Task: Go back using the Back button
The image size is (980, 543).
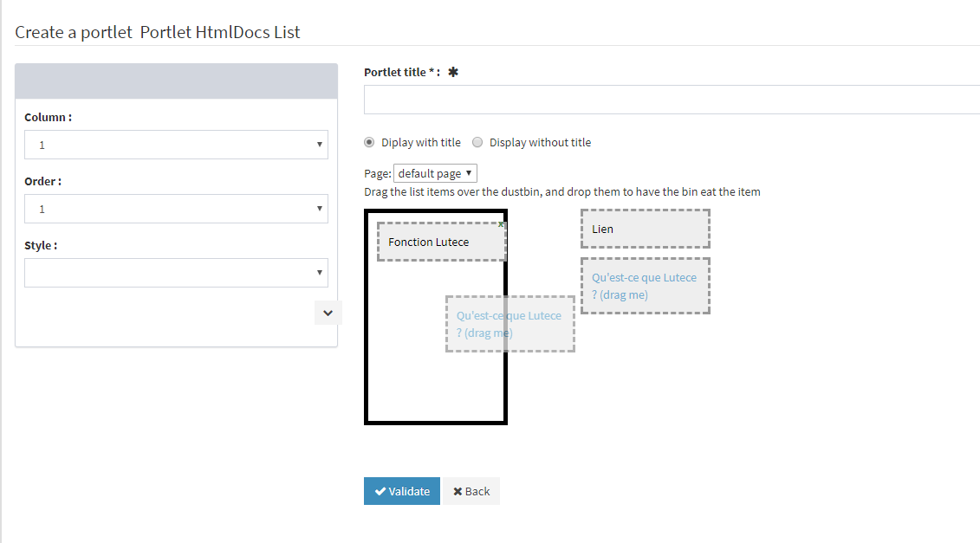Action: (471, 491)
